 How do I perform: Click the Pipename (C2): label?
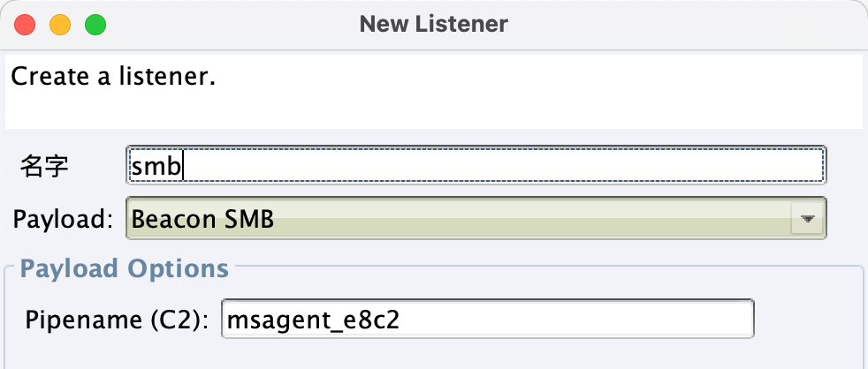pos(117,320)
